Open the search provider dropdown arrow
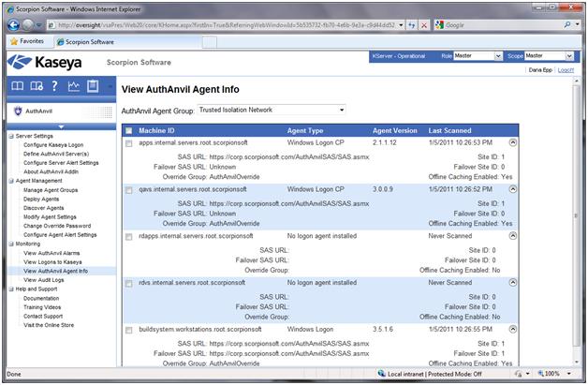This screenshot has height=385, width=588. click(578, 24)
